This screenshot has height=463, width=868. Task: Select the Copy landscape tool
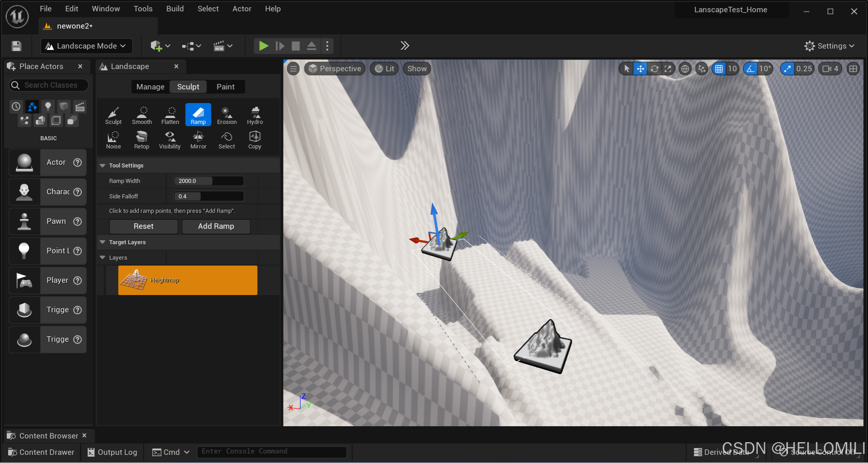click(255, 140)
